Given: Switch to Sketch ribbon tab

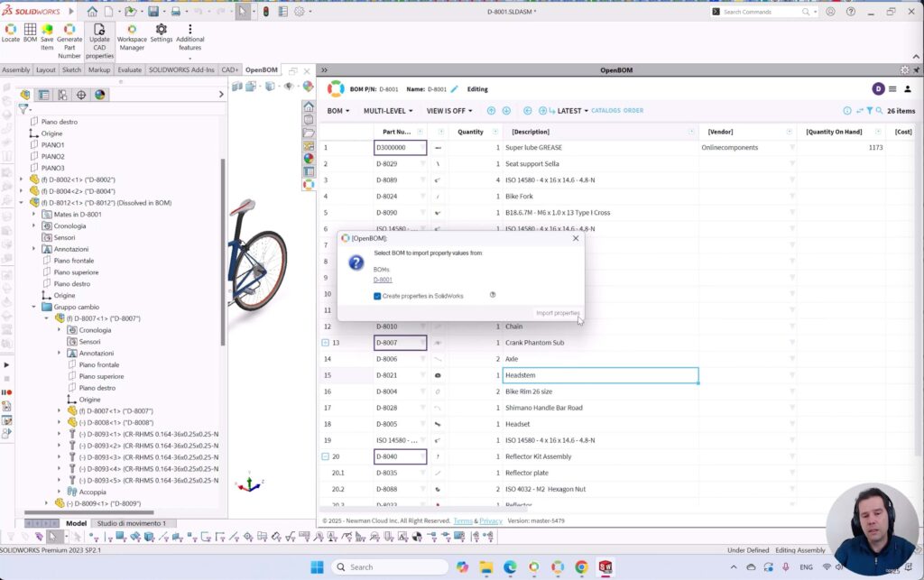Looking at the screenshot, I should point(71,69).
